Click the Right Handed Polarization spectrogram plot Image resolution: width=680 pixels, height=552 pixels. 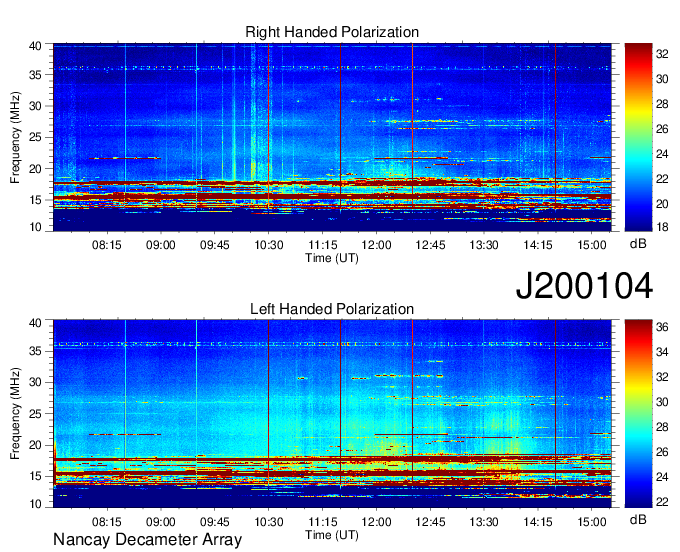tap(332, 137)
